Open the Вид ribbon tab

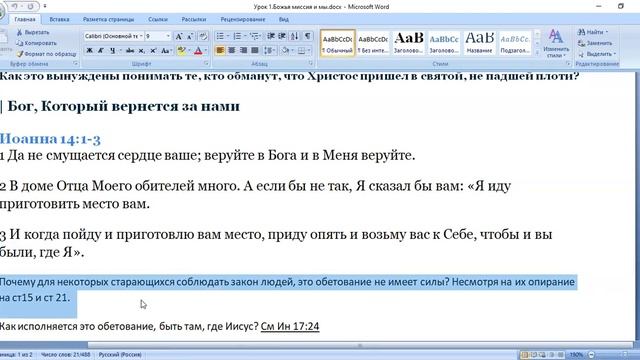(x=284, y=19)
